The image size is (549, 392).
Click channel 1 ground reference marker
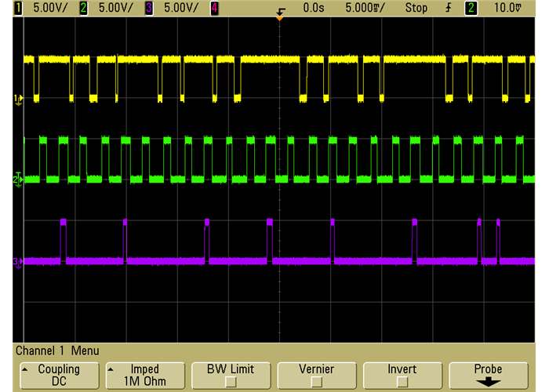click(18, 99)
